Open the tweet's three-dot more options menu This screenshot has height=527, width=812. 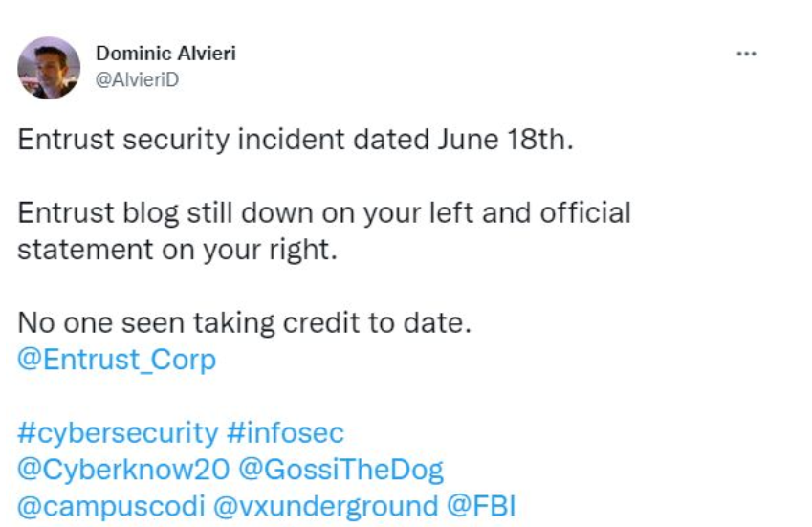pos(746,54)
